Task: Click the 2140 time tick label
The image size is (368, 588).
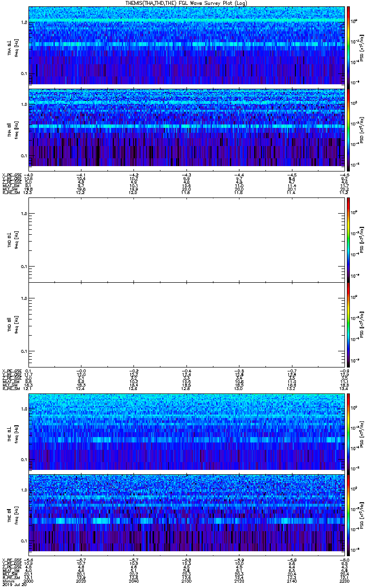Action: [292, 581]
